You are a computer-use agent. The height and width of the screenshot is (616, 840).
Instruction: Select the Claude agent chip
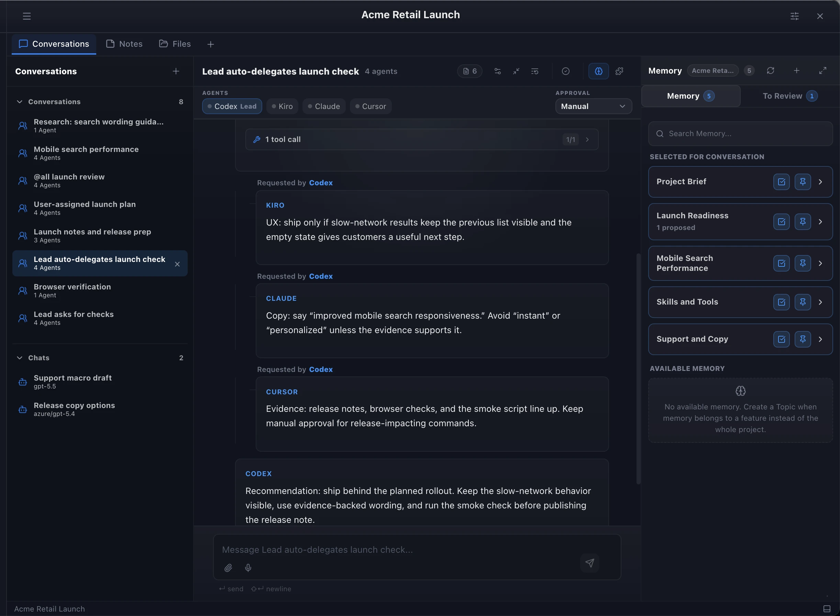(x=324, y=106)
